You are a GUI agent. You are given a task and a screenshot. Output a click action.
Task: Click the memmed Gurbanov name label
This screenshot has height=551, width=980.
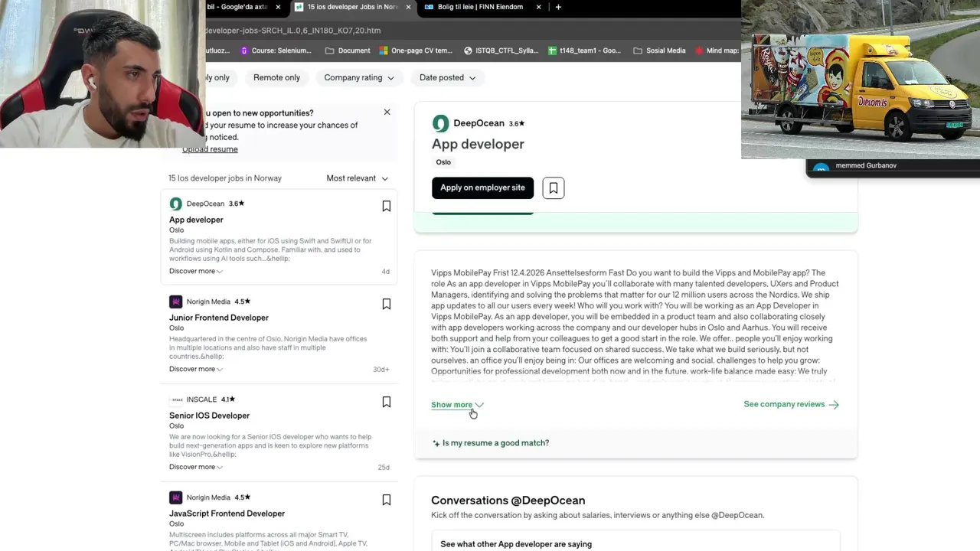[x=866, y=165]
